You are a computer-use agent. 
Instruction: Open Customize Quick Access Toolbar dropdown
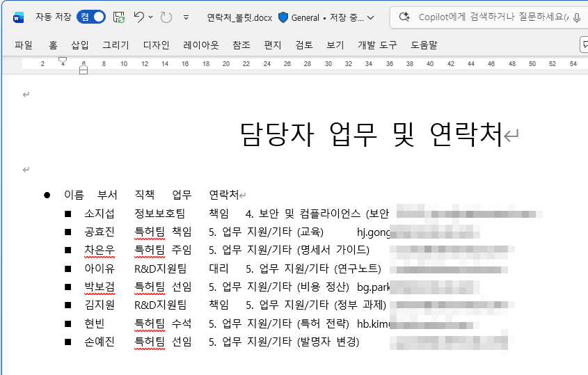[186, 17]
